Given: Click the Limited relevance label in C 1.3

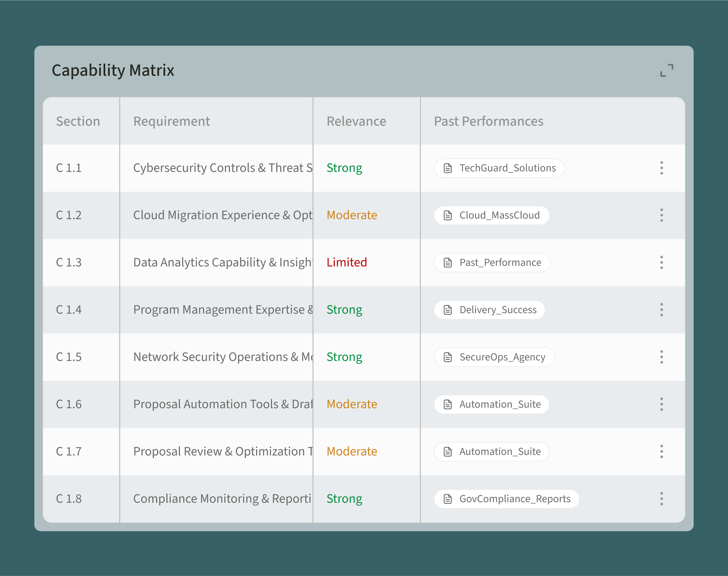Looking at the screenshot, I should pos(347,262).
